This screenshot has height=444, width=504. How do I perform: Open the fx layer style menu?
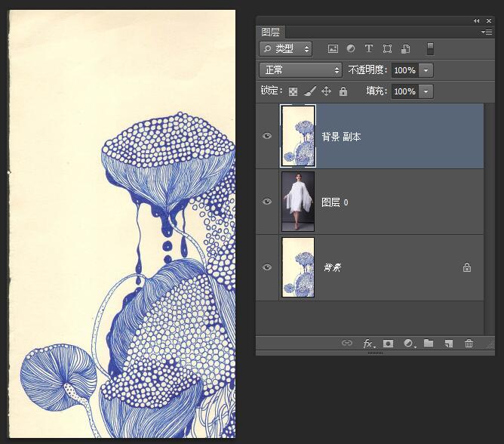pyautogui.click(x=368, y=344)
